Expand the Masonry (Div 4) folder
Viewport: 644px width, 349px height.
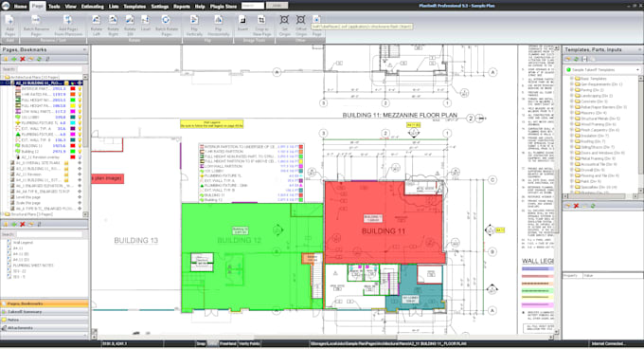pos(572,113)
